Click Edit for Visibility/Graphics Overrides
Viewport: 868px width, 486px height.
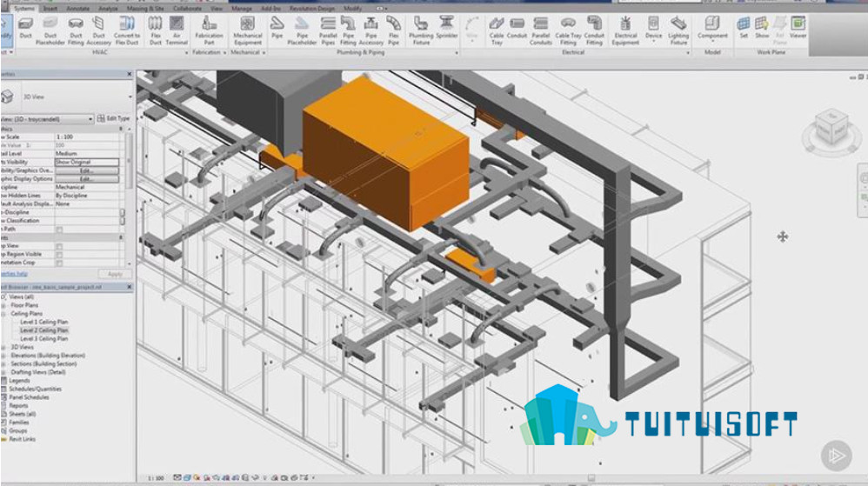tap(86, 170)
